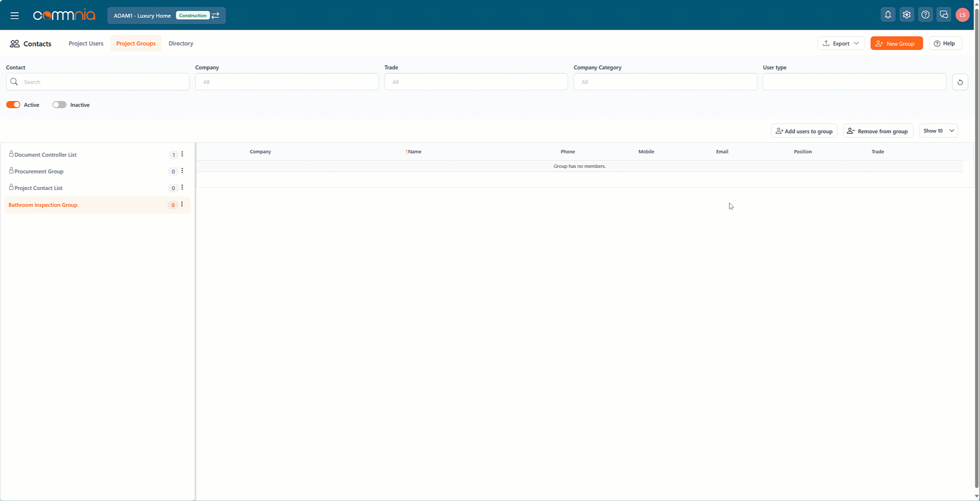Open the help question mark icon in header
This screenshot has width=980, height=501.
[925, 15]
